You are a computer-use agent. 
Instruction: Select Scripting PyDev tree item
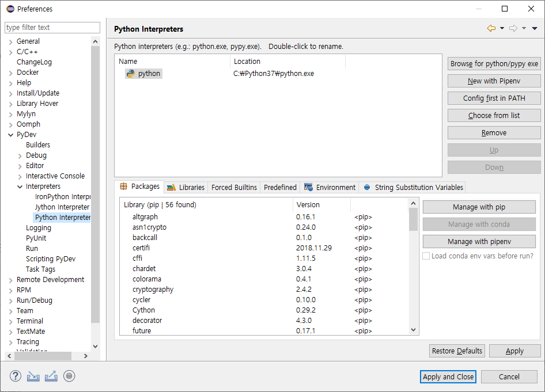(50, 259)
